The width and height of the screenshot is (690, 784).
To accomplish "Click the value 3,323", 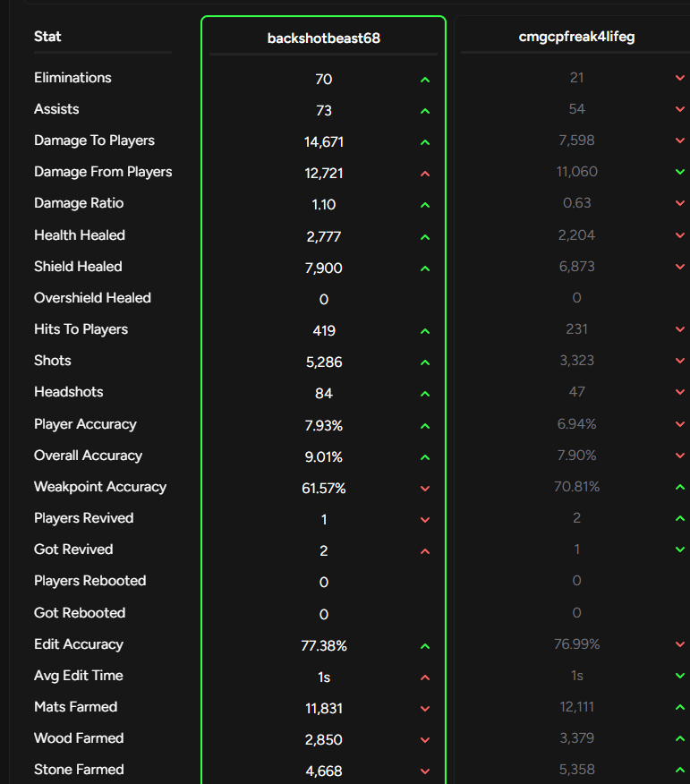I will [x=576, y=361].
